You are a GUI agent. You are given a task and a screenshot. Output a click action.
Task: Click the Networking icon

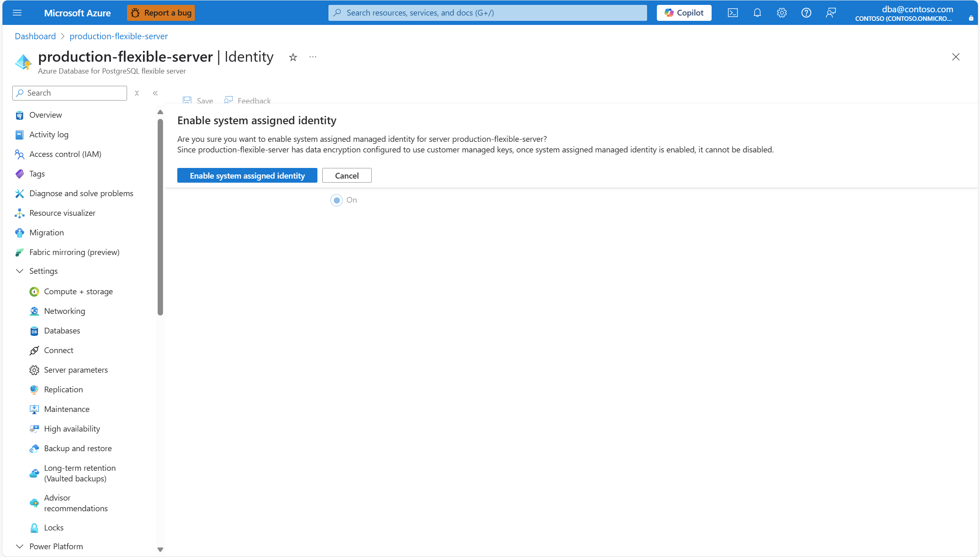(34, 311)
